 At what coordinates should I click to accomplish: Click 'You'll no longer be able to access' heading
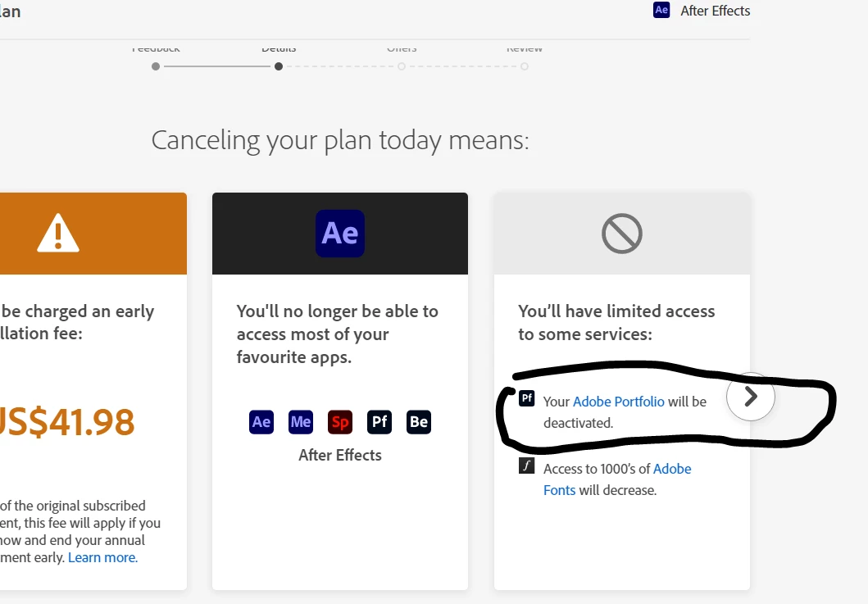tap(337, 334)
